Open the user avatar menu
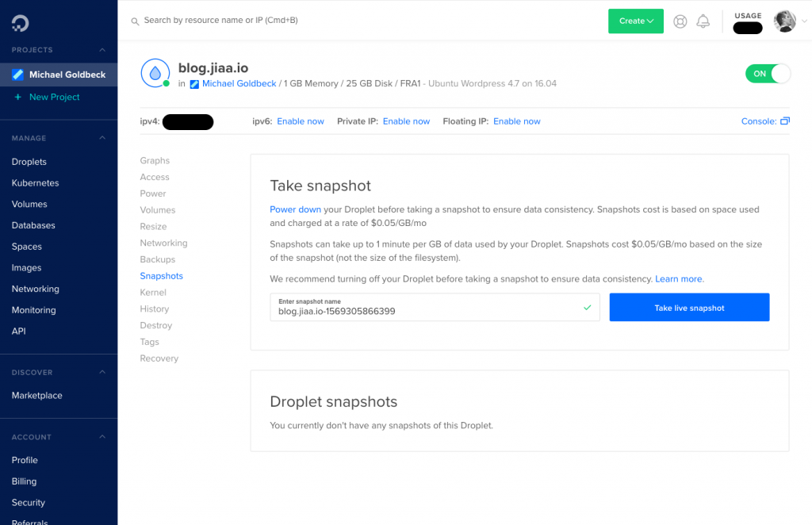Screen dimensions: 812x525 (784, 21)
